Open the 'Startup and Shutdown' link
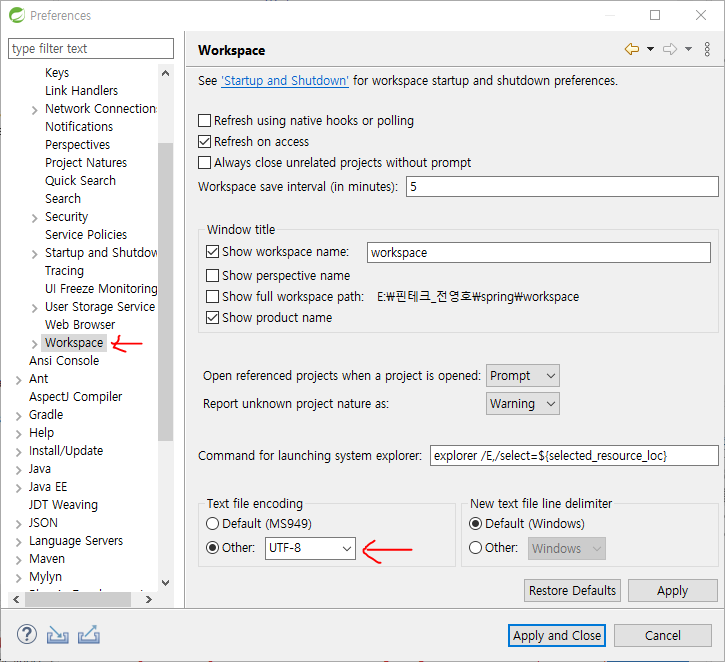The image size is (725, 662). (285, 81)
